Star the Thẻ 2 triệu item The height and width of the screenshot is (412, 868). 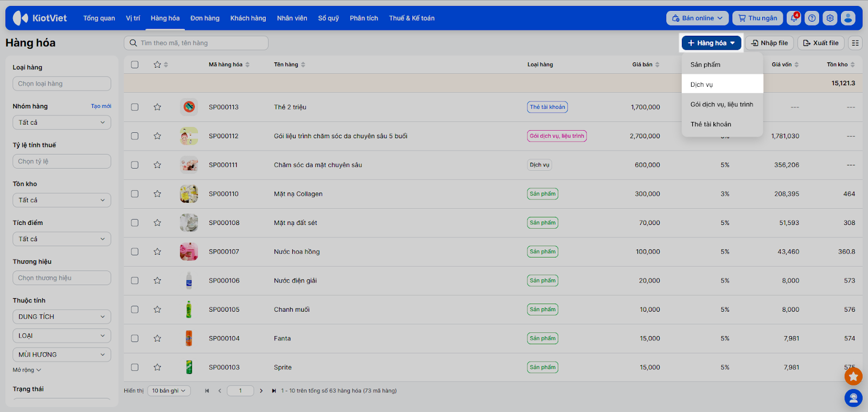tap(157, 107)
